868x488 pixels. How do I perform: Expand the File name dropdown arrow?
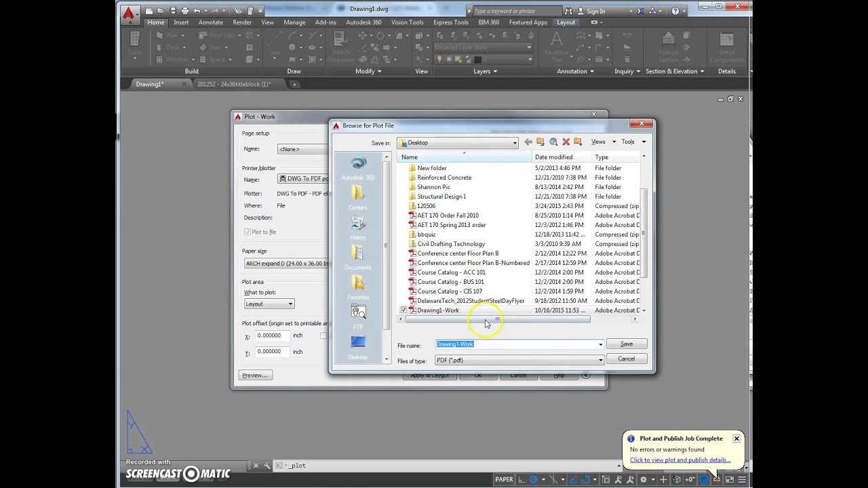(x=600, y=344)
